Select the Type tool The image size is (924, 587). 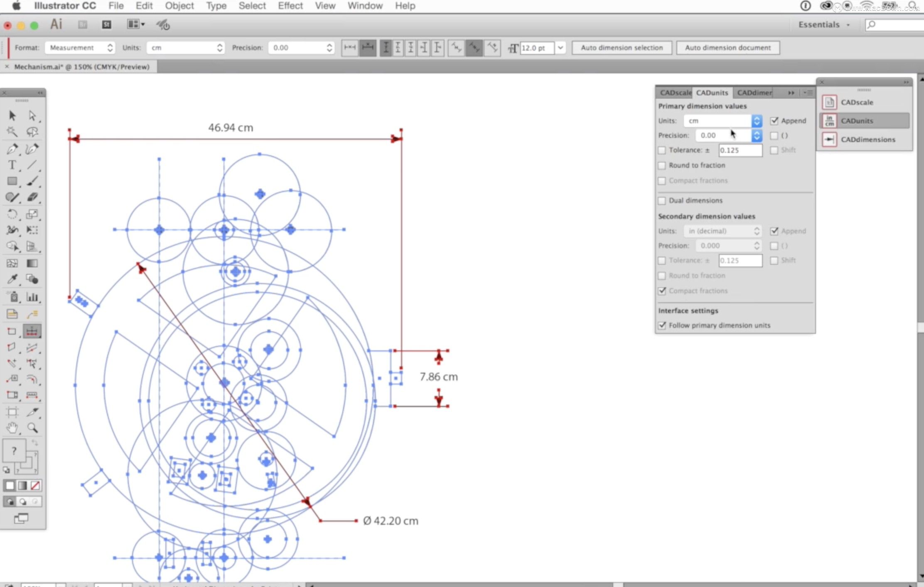(12, 165)
